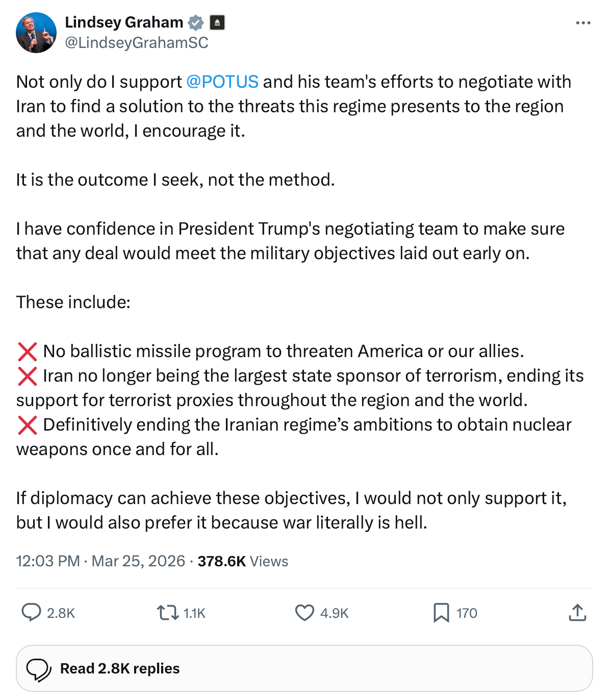Screen dimensions: 610x700
Task: Click the blue verified checkmark badge
Action: coord(196,23)
